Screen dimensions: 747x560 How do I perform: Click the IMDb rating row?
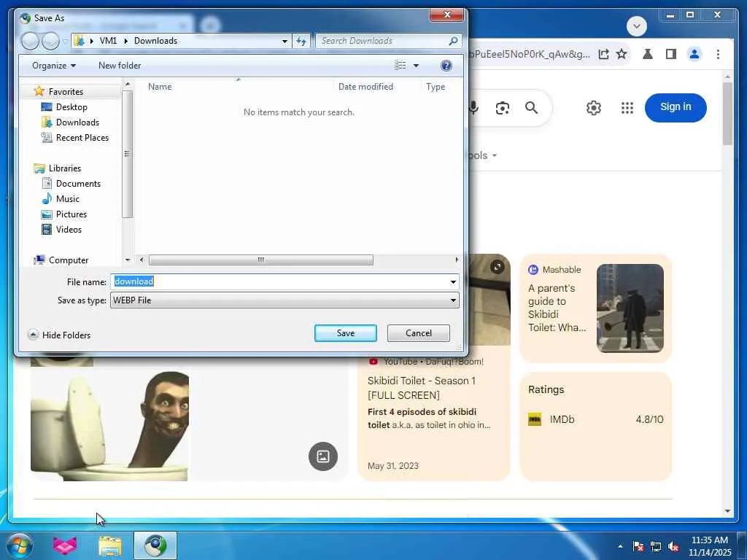tap(595, 419)
